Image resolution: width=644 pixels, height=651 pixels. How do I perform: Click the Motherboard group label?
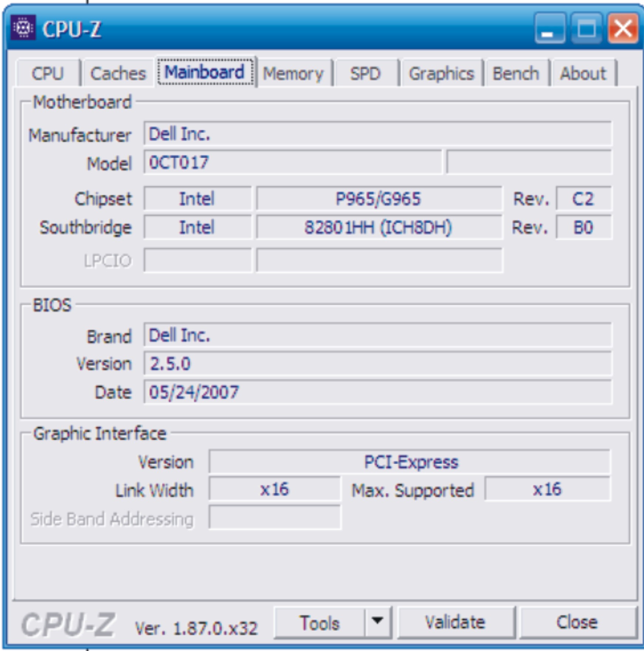click(82, 102)
